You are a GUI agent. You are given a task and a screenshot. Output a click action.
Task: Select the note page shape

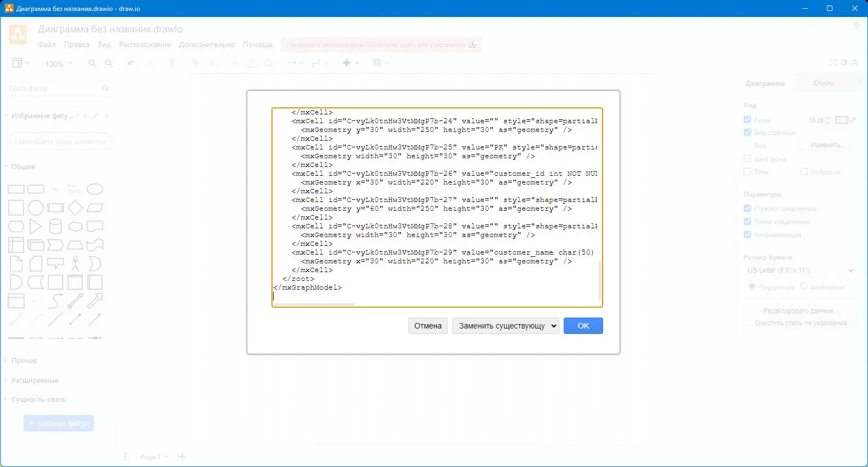click(16, 264)
